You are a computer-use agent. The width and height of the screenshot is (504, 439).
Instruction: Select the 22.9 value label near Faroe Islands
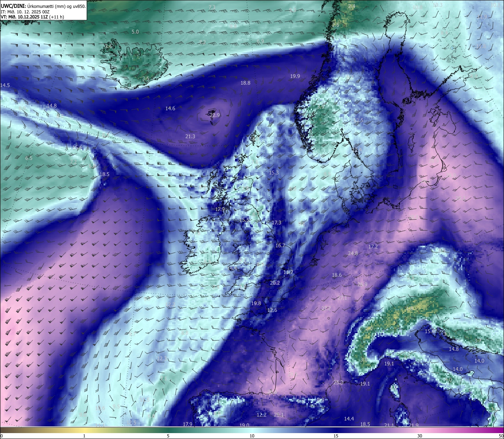215,115
